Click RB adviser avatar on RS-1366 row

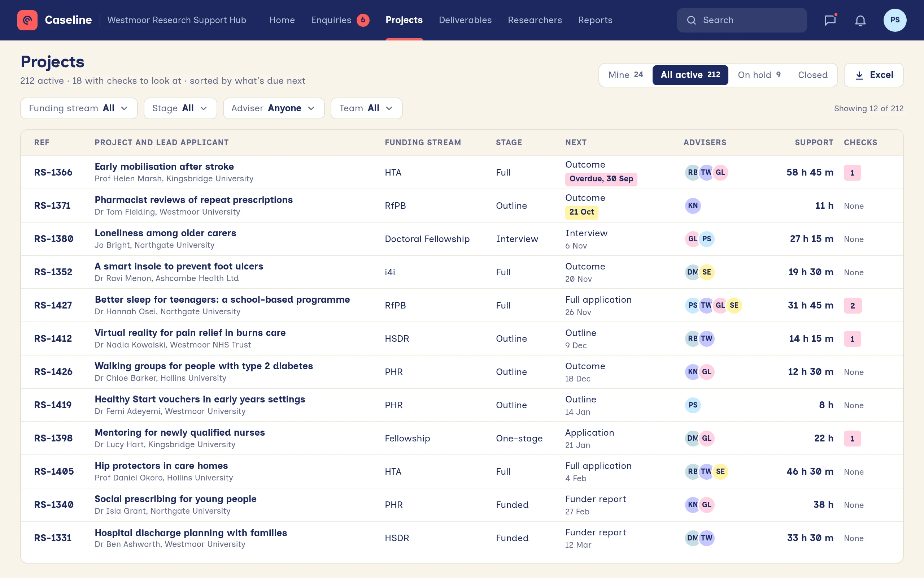(x=692, y=172)
